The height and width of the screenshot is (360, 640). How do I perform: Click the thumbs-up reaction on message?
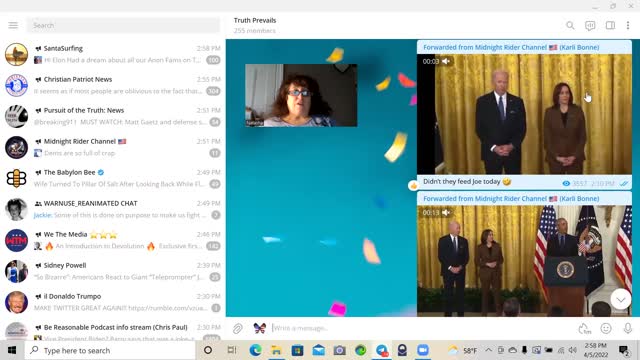coord(413,186)
